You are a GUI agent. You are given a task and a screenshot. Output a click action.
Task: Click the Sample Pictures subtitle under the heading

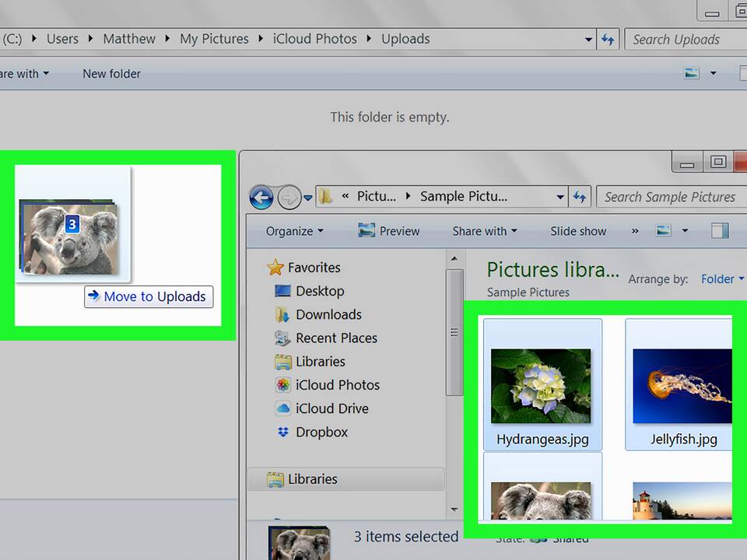click(x=528, y=292)
